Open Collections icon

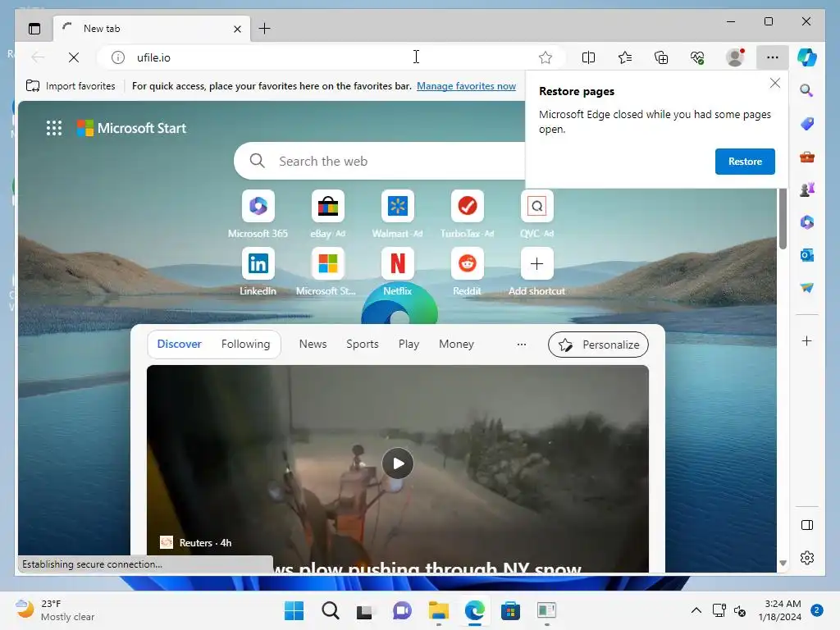[x=661, y=57]
